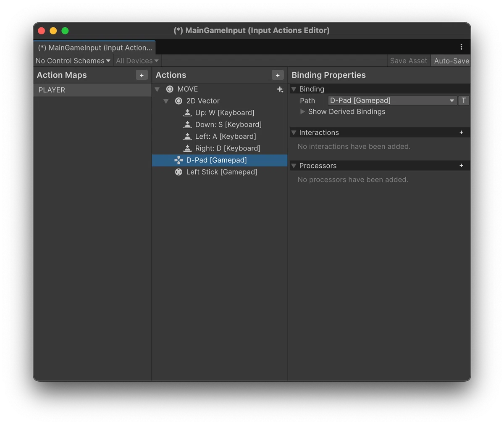Expand Show Derived Bindings

[302, 112]
